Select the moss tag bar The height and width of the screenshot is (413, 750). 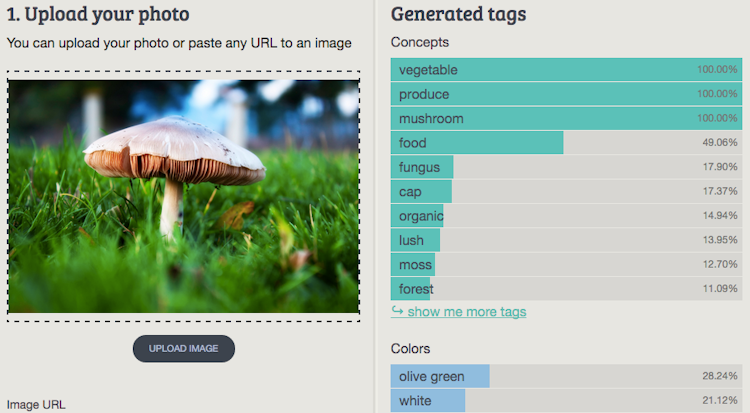[x=566, y=265]
